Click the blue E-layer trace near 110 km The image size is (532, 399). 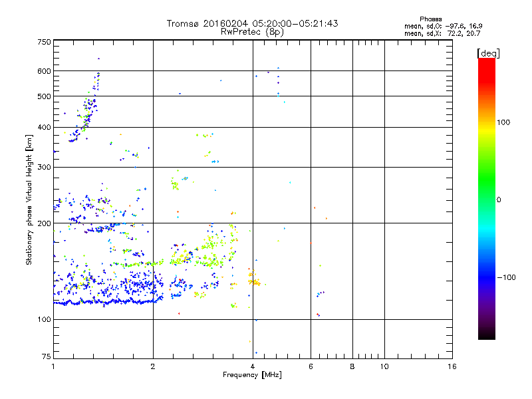point(108,301)
